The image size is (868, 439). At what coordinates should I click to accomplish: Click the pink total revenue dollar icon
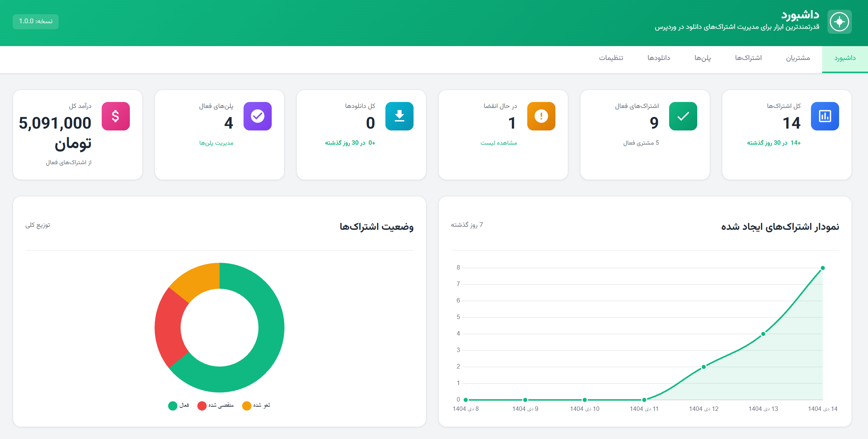(x=116, y=116)
